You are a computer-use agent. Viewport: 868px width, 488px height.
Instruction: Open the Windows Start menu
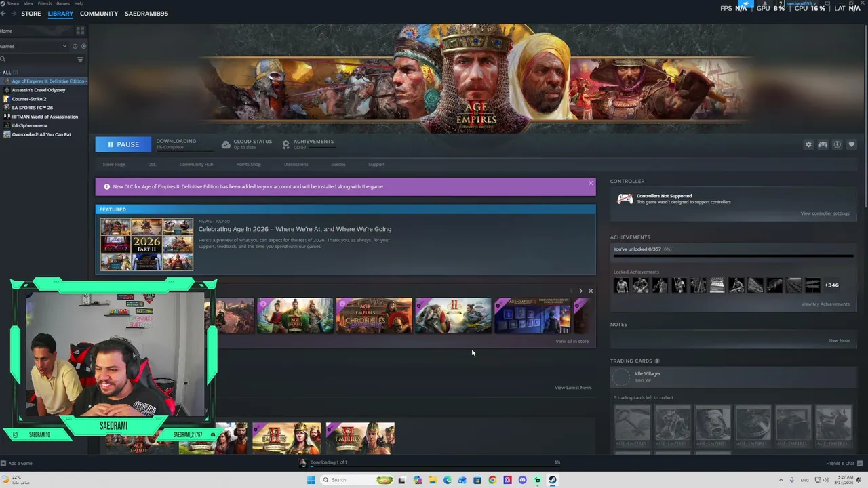pos(311,480)
